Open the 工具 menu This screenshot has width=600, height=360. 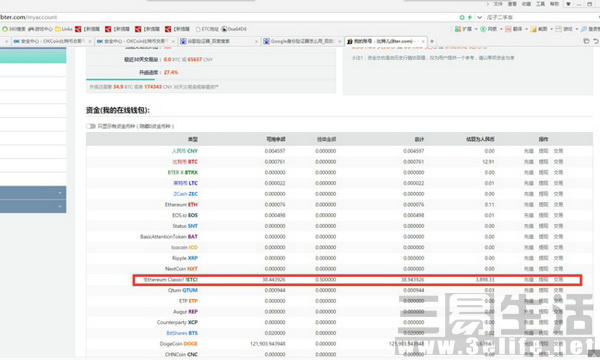point(540,4)
